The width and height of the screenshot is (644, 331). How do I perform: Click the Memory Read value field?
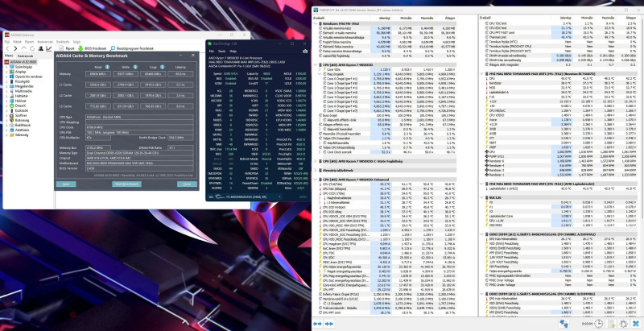(x=98, y=74)
